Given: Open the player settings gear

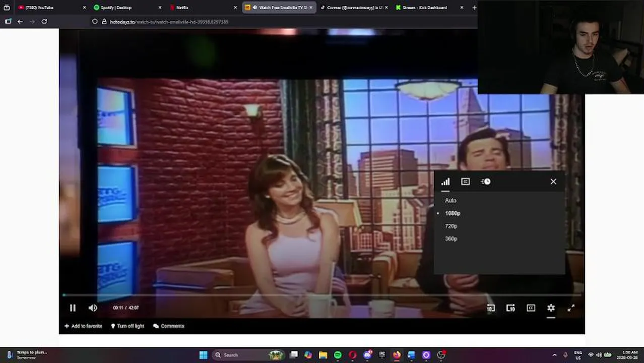Looking at the screenshot, I should (551, 308).
